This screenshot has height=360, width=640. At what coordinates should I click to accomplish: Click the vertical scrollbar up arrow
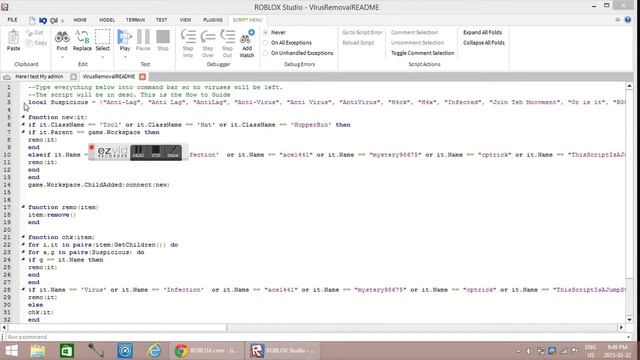pyautogui.click(x=629, y=86)
